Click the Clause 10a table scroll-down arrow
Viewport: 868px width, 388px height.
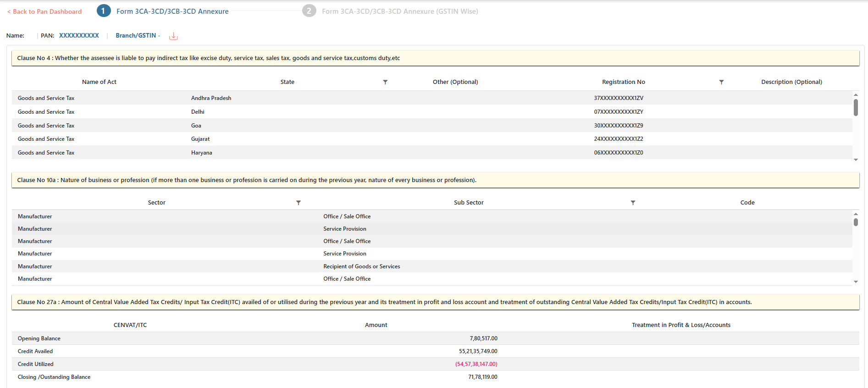[x=856, y=282]
